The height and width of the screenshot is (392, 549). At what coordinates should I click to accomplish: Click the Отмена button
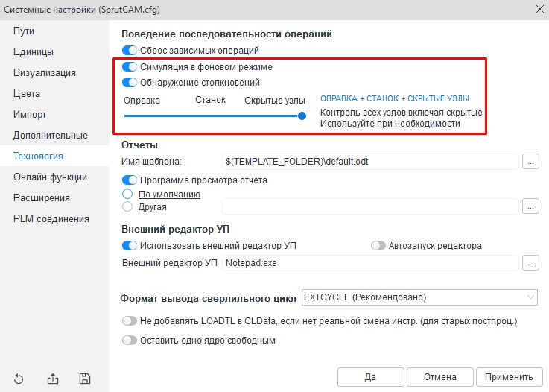point(439,377)
